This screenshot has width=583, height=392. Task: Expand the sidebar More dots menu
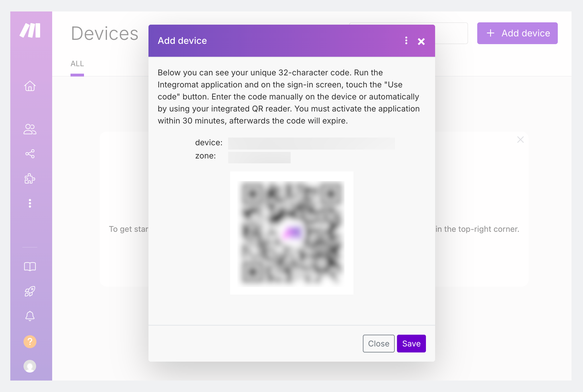tap(30, 203)
